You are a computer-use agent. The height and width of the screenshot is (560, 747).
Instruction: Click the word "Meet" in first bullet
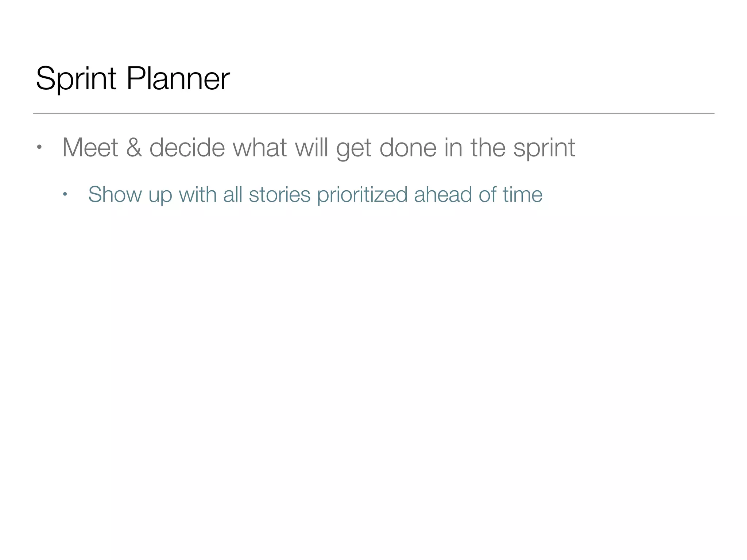click(90, 148)
